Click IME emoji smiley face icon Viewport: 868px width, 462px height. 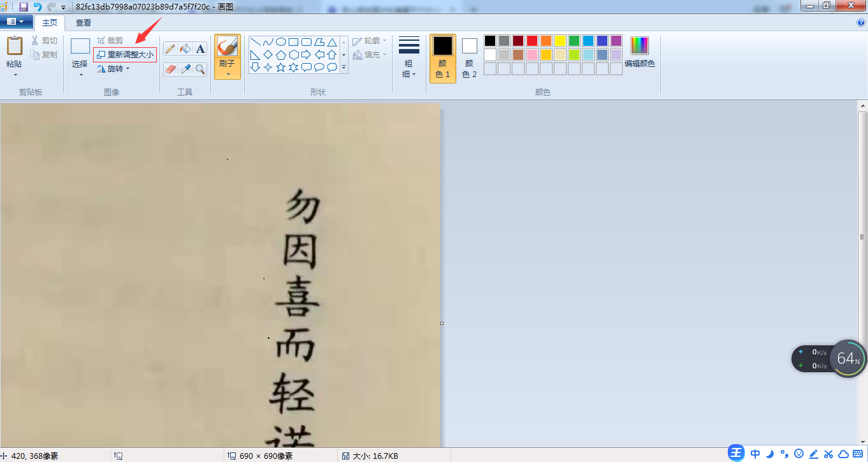[799, 454]
